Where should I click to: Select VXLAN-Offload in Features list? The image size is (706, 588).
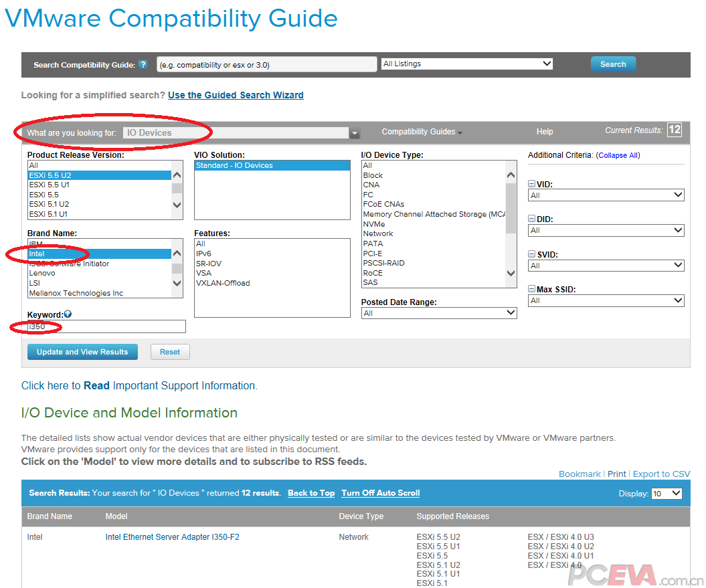click(272, 283)
